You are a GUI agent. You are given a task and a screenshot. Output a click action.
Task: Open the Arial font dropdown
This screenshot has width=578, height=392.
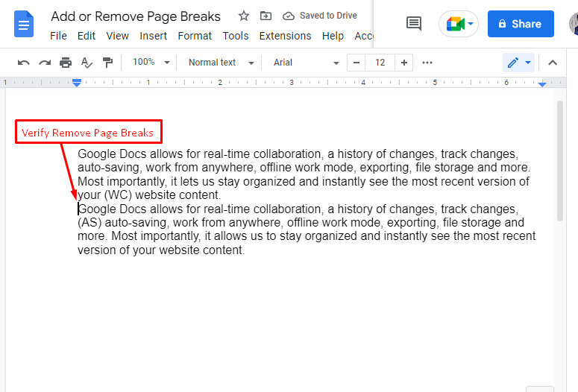(x=306, y=63)
